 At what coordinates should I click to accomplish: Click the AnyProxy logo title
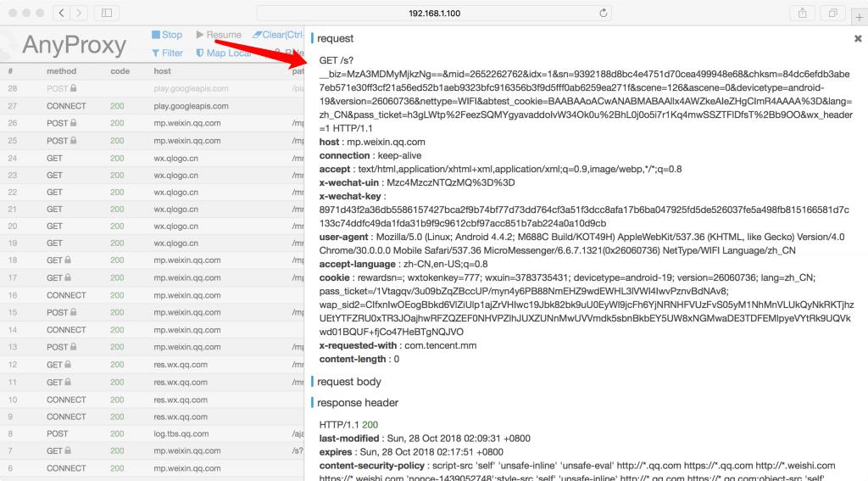tap(75, 45)
